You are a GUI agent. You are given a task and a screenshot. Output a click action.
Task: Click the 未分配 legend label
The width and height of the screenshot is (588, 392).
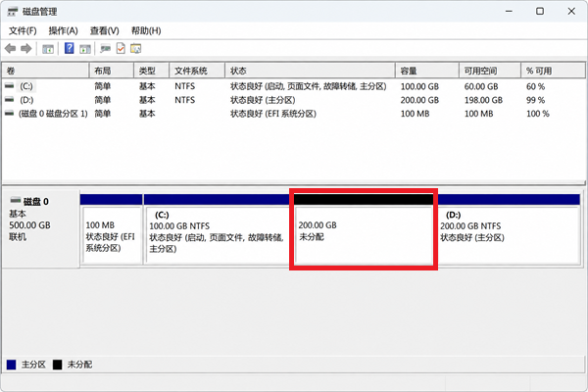pos(80,365)
